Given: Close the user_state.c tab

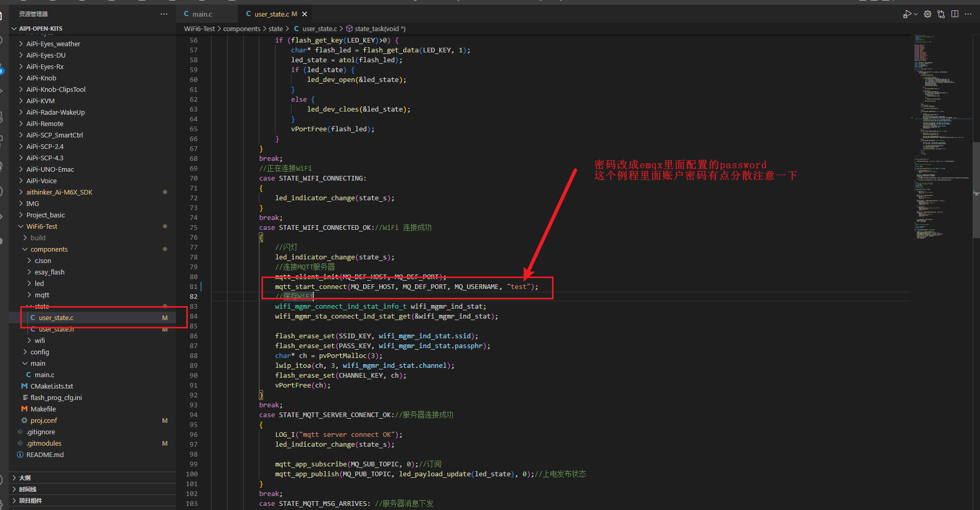Looking at the screenshot, I should click(x=305, y=14).
